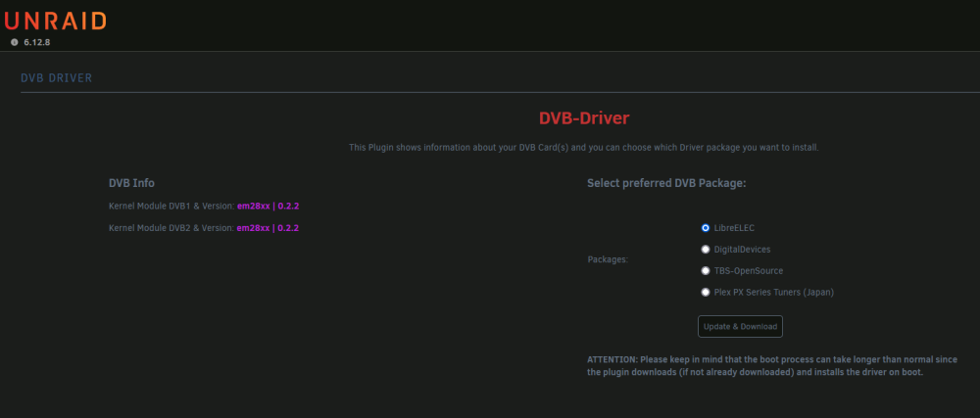The height and width of the screenshot is (418, 980).
Task: Click the DVB-Driver red heading
Action: (584, 117)
